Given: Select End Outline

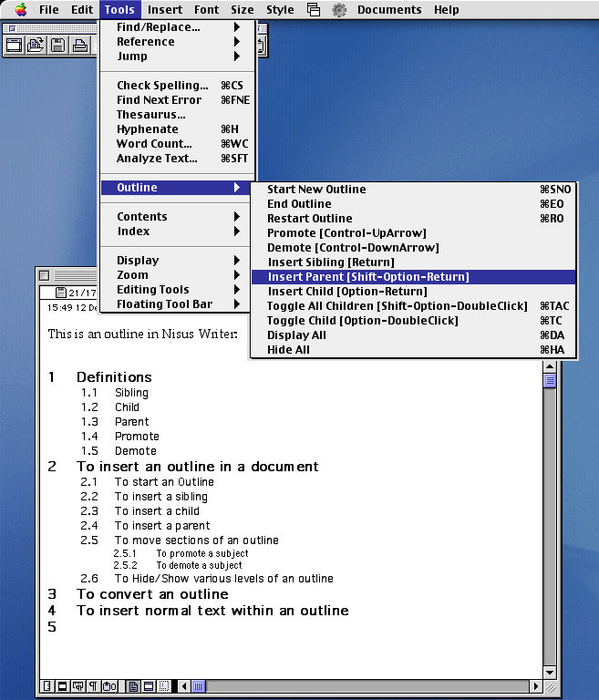Looking at the screenshot, I should pyautogui.click(x=414, y=204).
